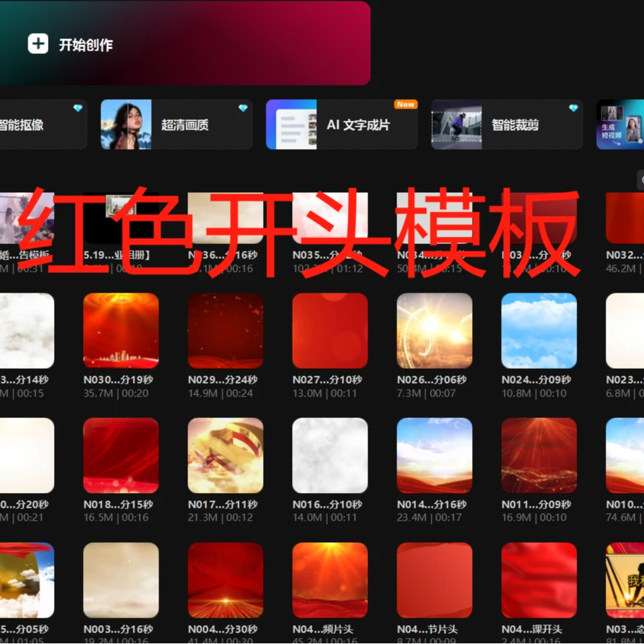Select the N024 blue sky clouds project
This screenshot has height=644, width=644.
[539, 330]
